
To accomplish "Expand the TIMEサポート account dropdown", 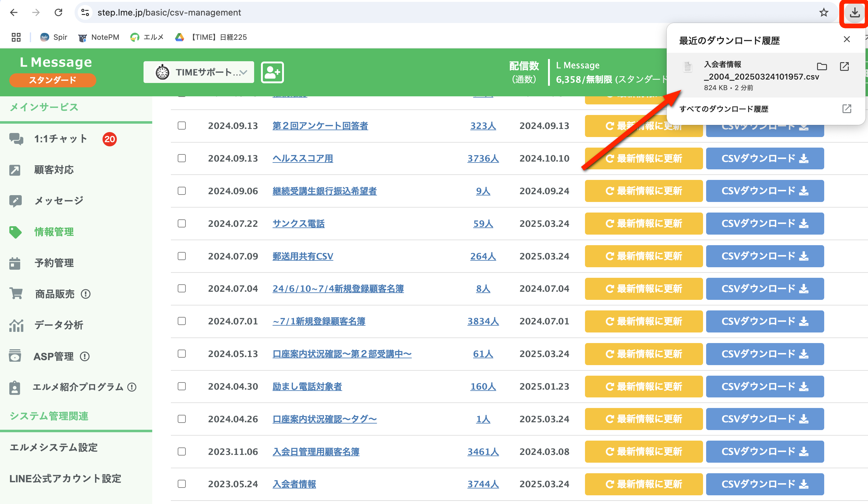I will click(x=199, y=72).
